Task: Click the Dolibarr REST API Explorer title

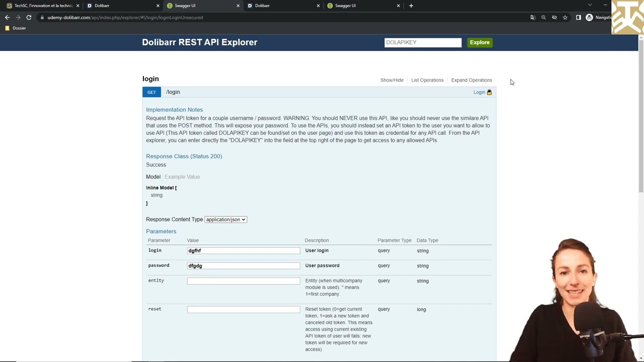Action: [200, 42]
